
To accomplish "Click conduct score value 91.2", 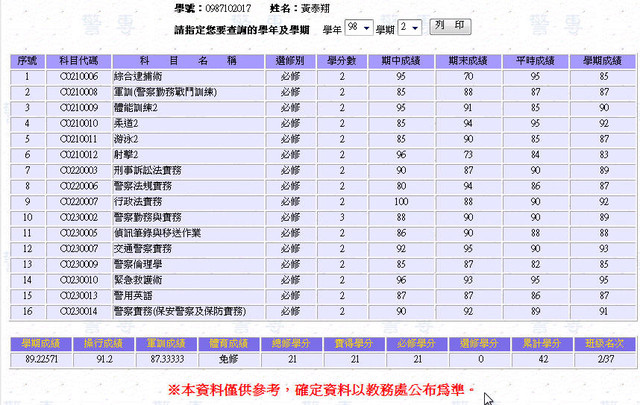I will click(104, 359).
